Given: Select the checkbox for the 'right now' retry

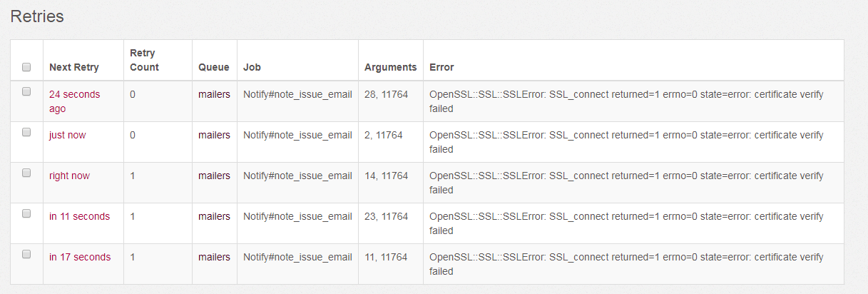Looking at the screenshot, I should 26,173.
